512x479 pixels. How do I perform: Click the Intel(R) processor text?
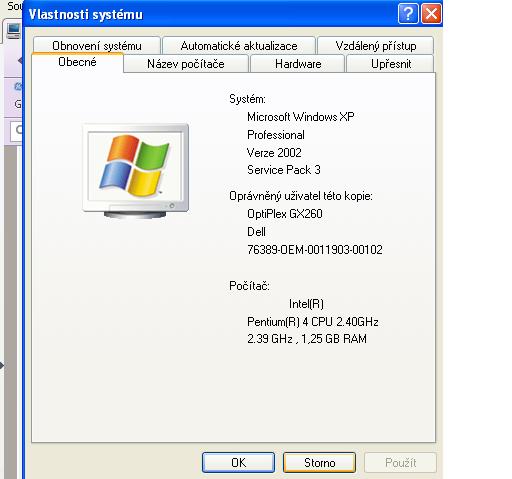coord(306,304)
